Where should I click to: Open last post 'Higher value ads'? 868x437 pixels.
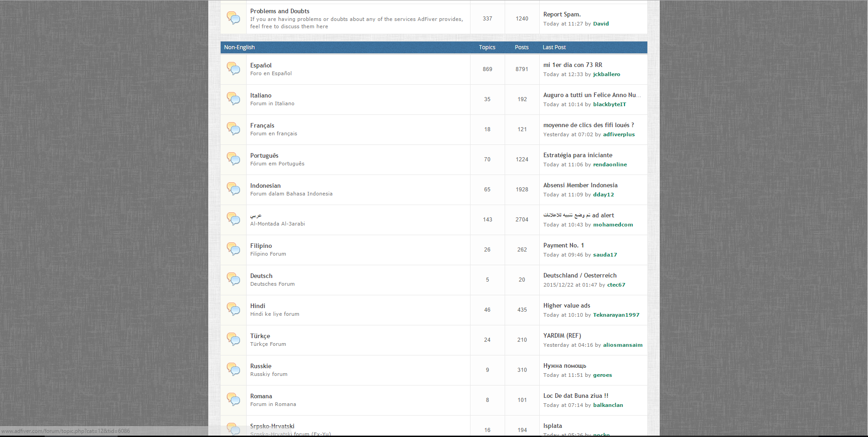click(567, 305)
